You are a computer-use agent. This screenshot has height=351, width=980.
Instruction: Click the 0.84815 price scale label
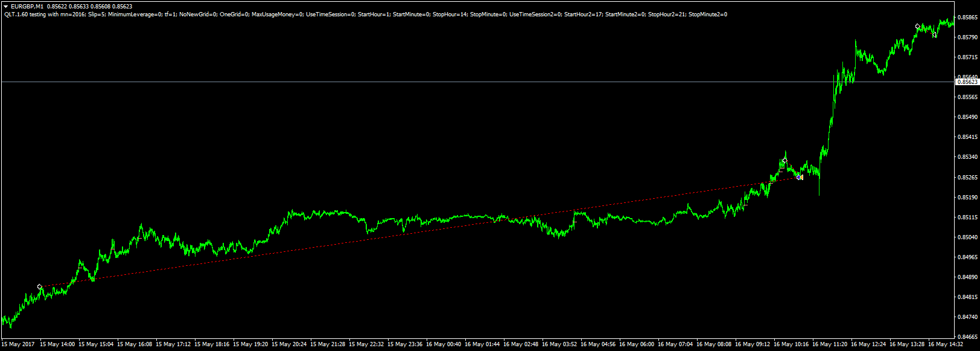968,297
